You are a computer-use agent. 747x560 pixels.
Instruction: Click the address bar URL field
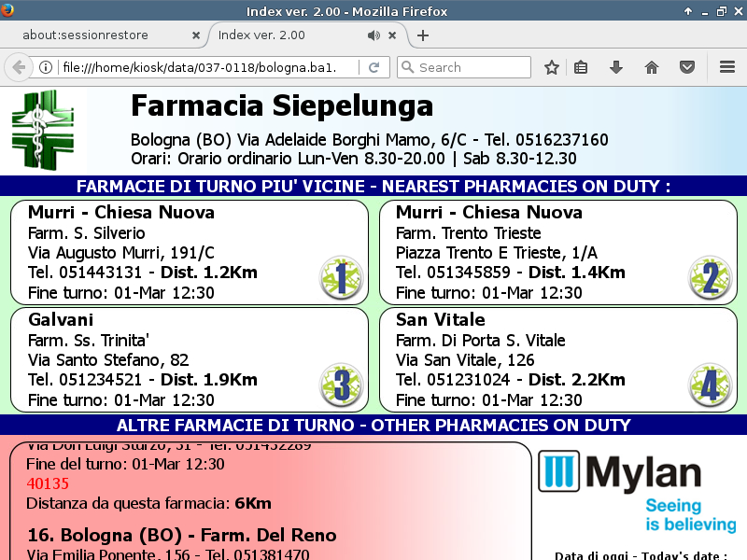point(205,67)
